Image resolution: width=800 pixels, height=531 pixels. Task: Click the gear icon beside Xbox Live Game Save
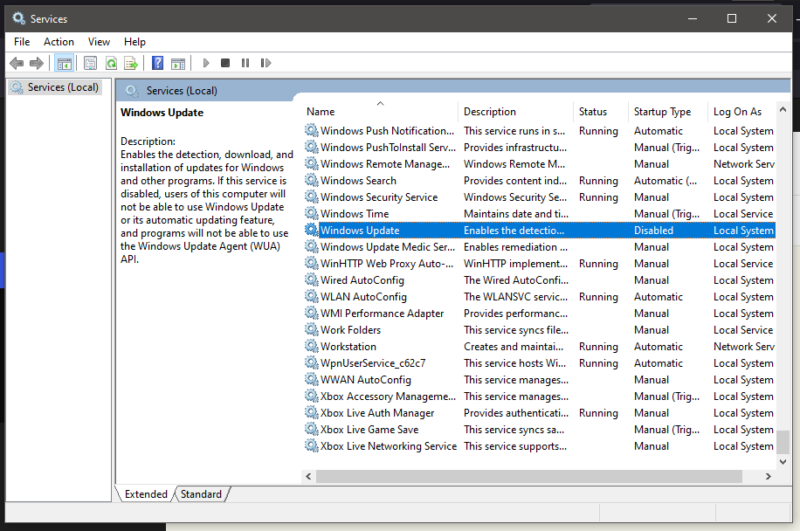311,429
